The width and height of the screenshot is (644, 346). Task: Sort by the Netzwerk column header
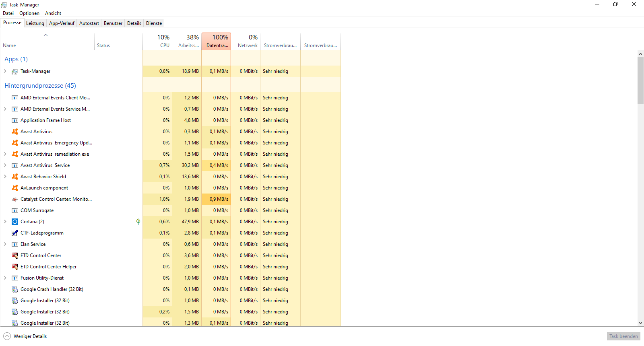tap(246, 41)
